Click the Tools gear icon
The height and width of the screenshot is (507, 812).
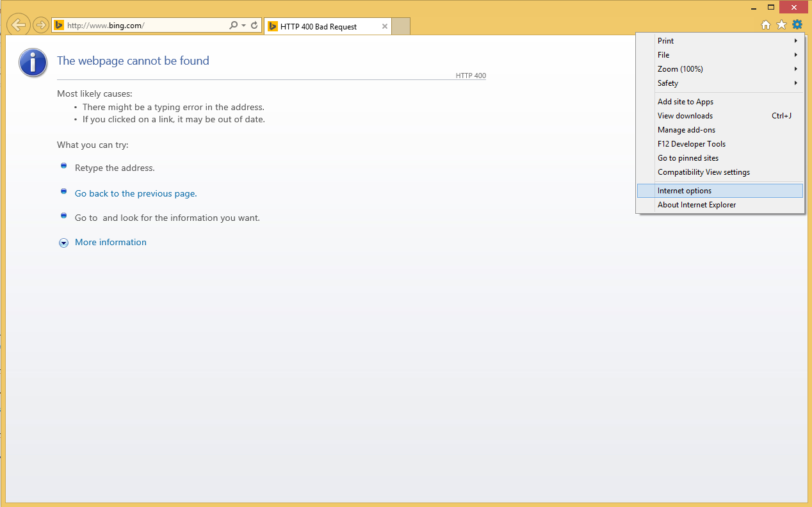click(797, 25)
